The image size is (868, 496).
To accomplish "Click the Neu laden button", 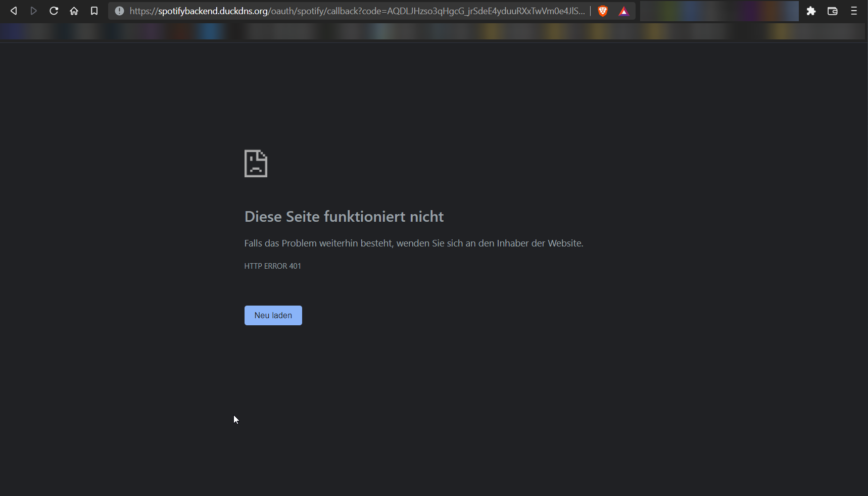I will pos(273,315).
